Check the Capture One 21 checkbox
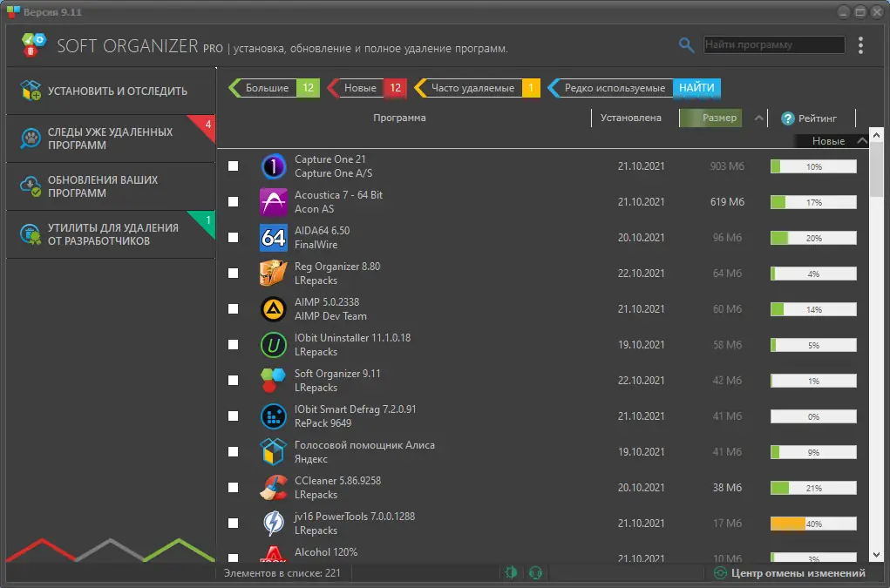This screenshot has width=890, height=588. pos(234,166)
